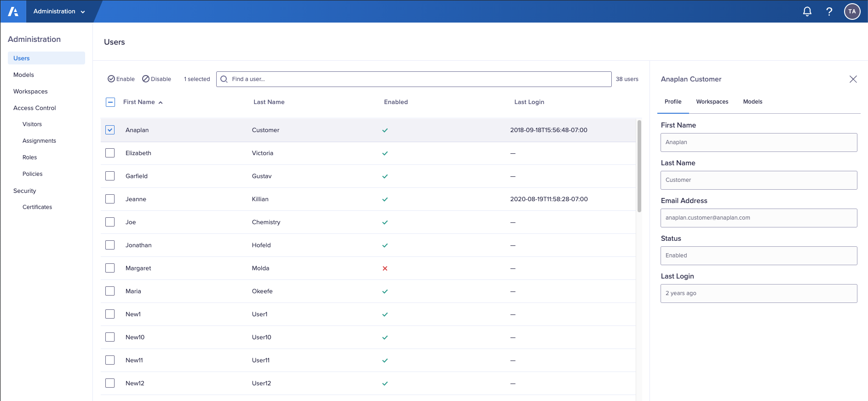Viewport: 868px width, 401px height.
Task: Open Certificates under Security
Action: pyautogui.click(x=37, y=207)
